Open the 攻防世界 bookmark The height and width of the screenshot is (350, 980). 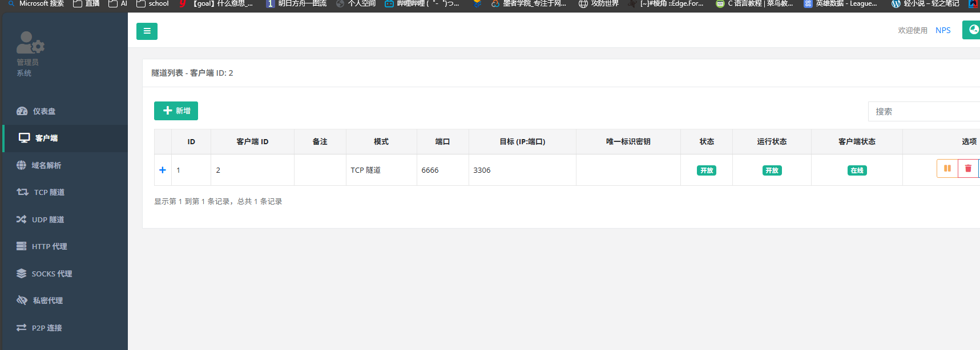pos(599,4)
